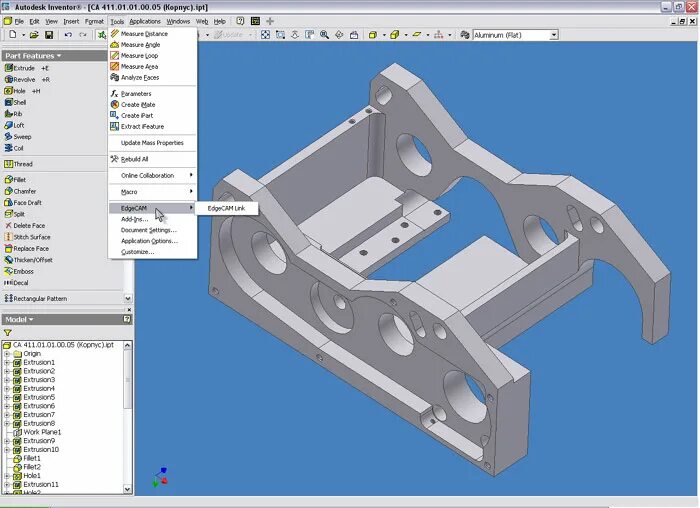Open Application Options from Tools menu
Screen dimensions: 700x508
pyautogui.click(x=152, y=241)
